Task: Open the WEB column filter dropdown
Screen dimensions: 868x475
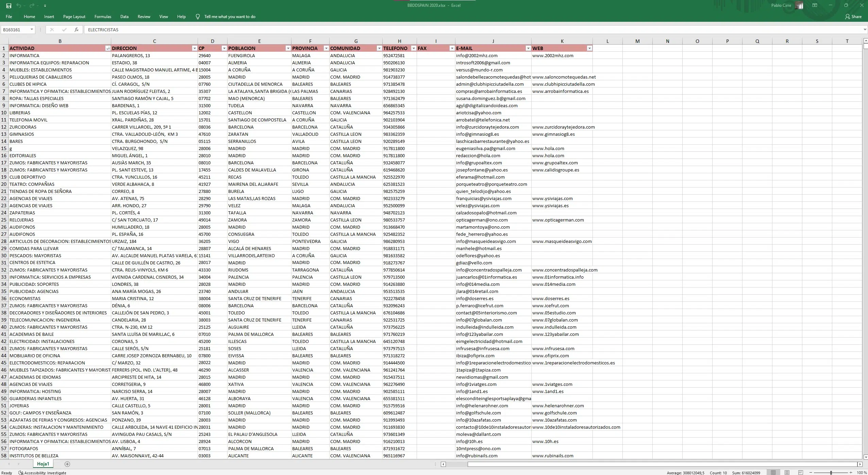Action: coord(589,48)
